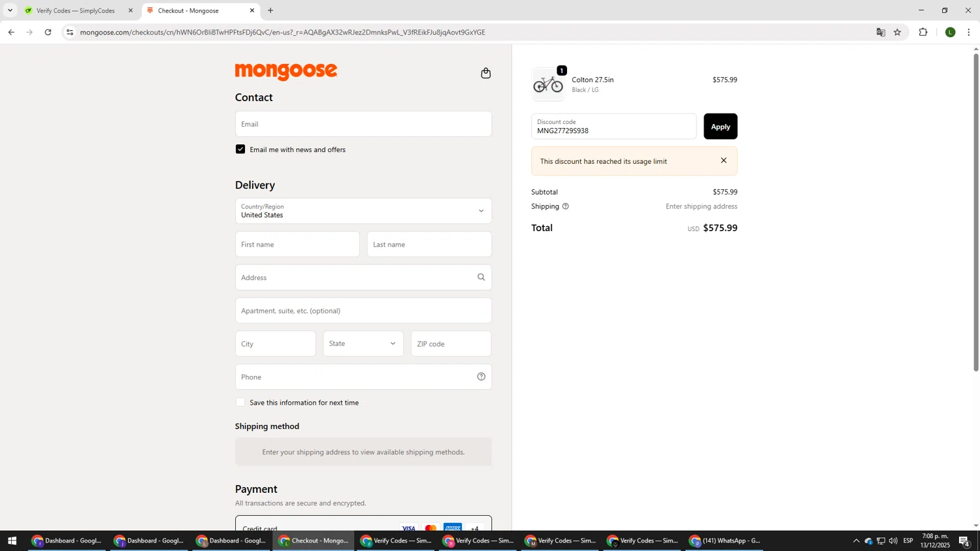This screenshot has width=980, height=551.
Task: Click the browser back arrow
Action: 11,32
